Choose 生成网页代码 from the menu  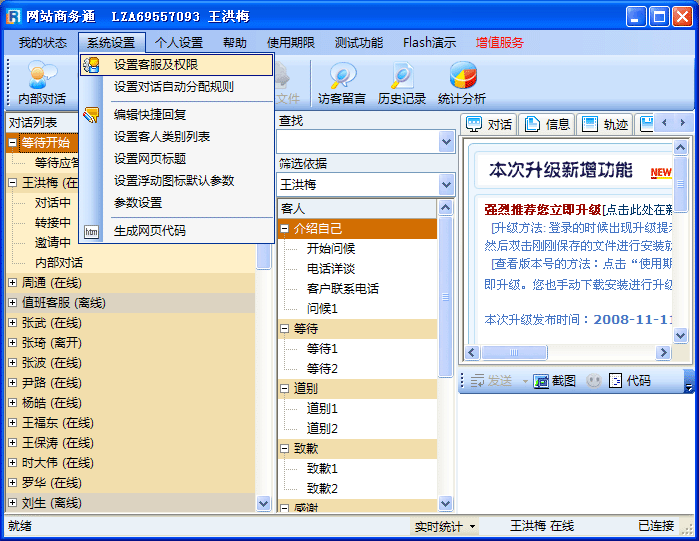pyautogui.click(x=149, y=231)
